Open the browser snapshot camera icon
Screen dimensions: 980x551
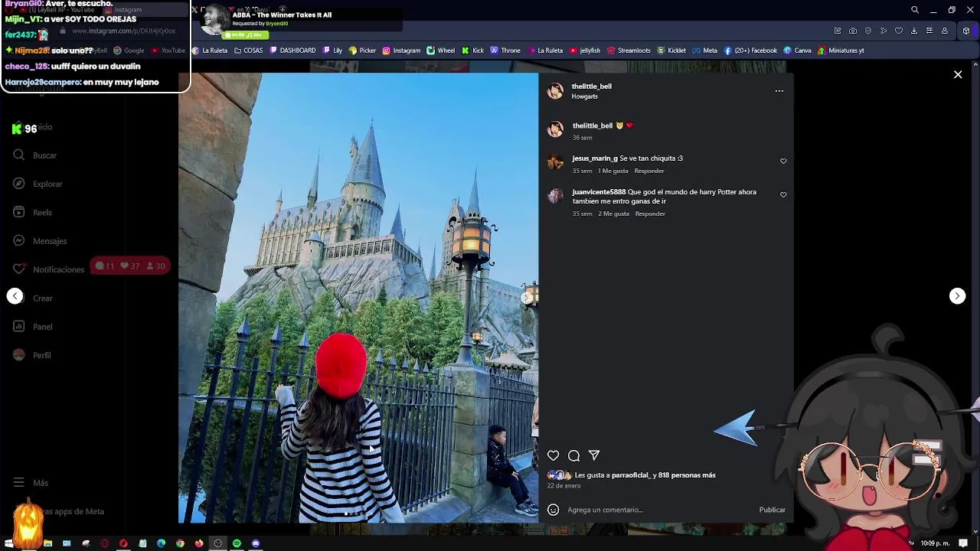(x=853, y=31)
